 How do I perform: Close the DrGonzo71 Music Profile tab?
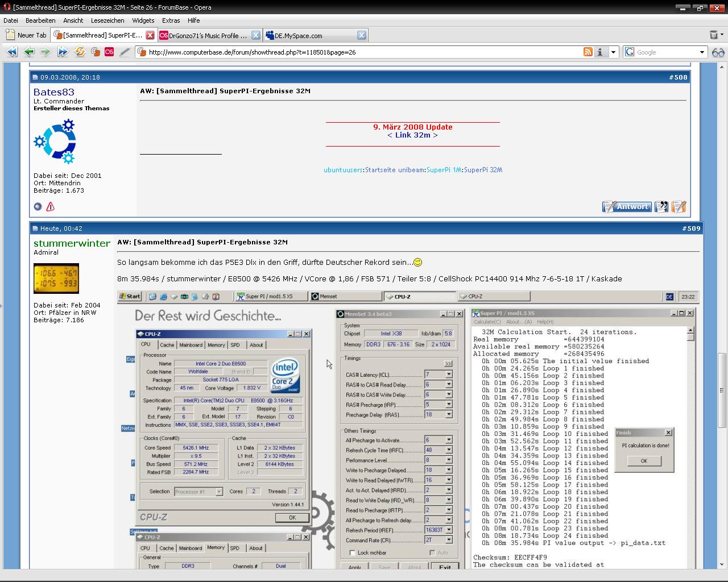pyautogui.click(x=256, y=35)
